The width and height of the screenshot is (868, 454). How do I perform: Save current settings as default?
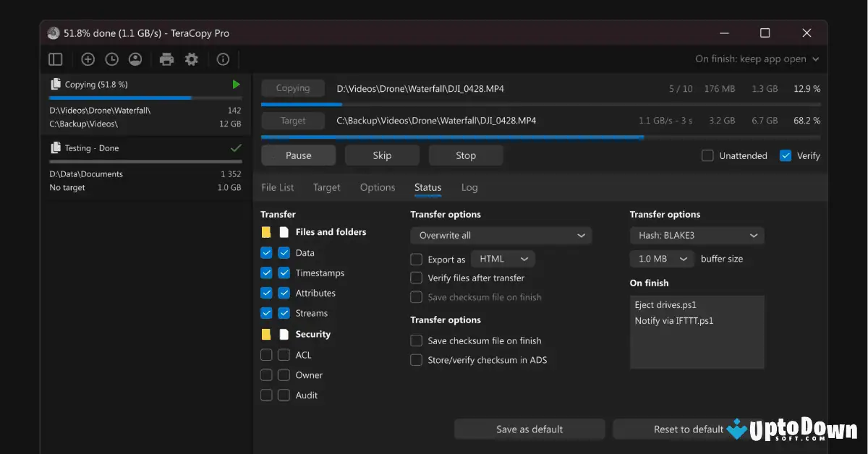tap(529, 429)
